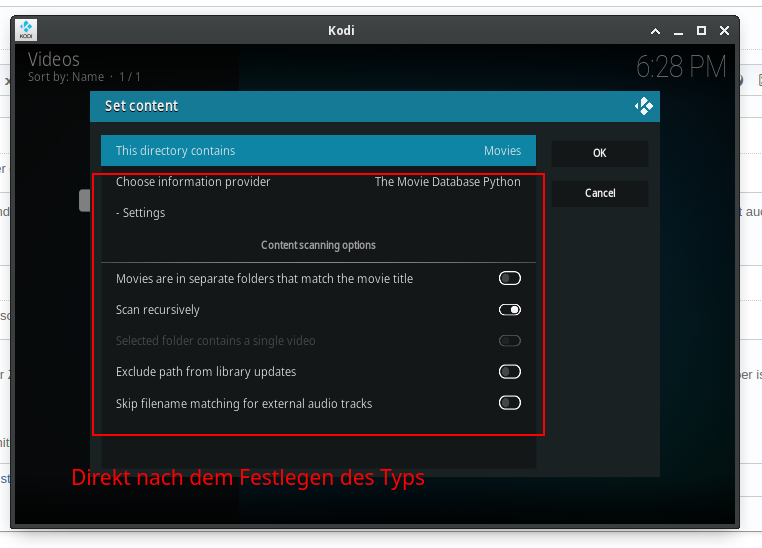Click the 6:28 PM clock

pyautogui.click(x=681, y=67)
